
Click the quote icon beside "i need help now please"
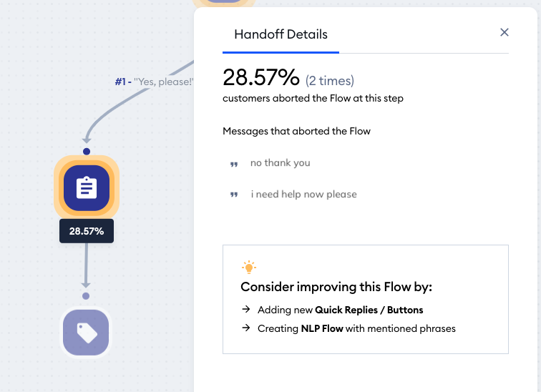[234, 195]
